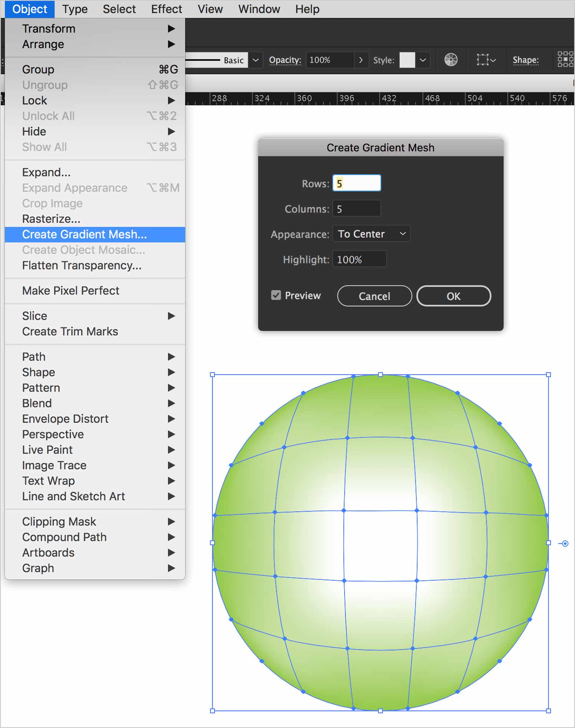This screenshot has width=575, height=728.
Task: Open the Effect menu
Action: 166,9
